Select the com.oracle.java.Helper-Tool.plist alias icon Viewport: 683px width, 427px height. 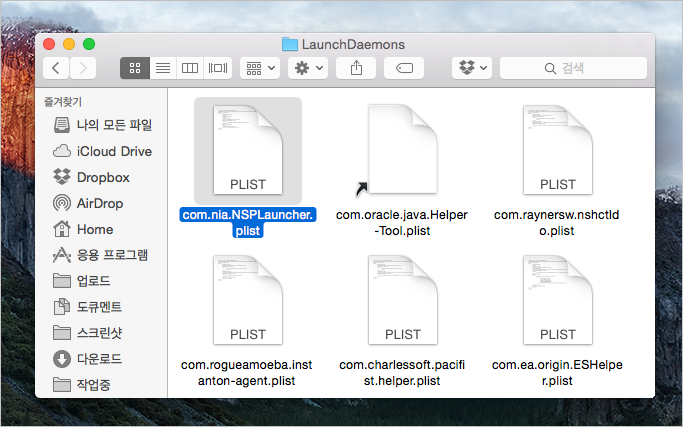click(402, 150)
